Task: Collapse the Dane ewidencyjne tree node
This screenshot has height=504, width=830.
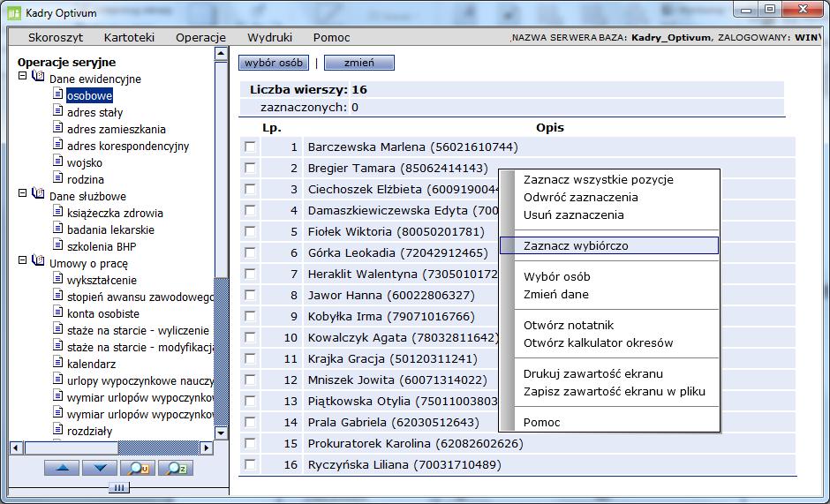Action: click(x=22, y=76)
